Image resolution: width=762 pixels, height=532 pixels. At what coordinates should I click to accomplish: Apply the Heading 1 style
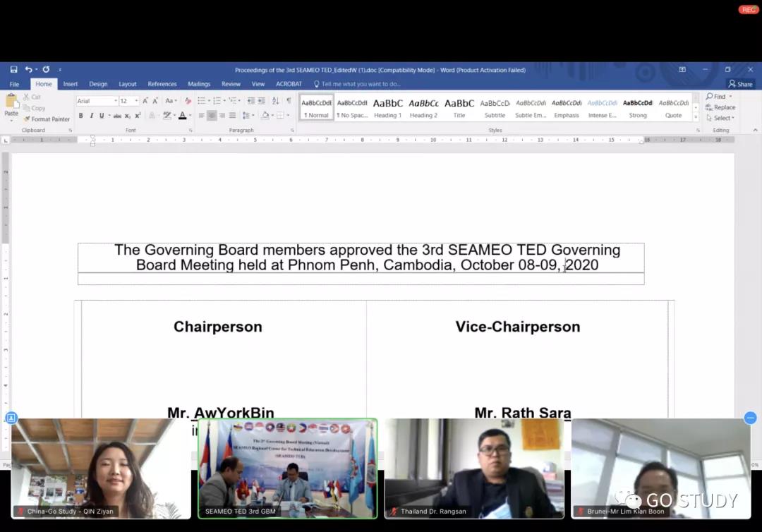pyautogui.click(x=387, y=107)
